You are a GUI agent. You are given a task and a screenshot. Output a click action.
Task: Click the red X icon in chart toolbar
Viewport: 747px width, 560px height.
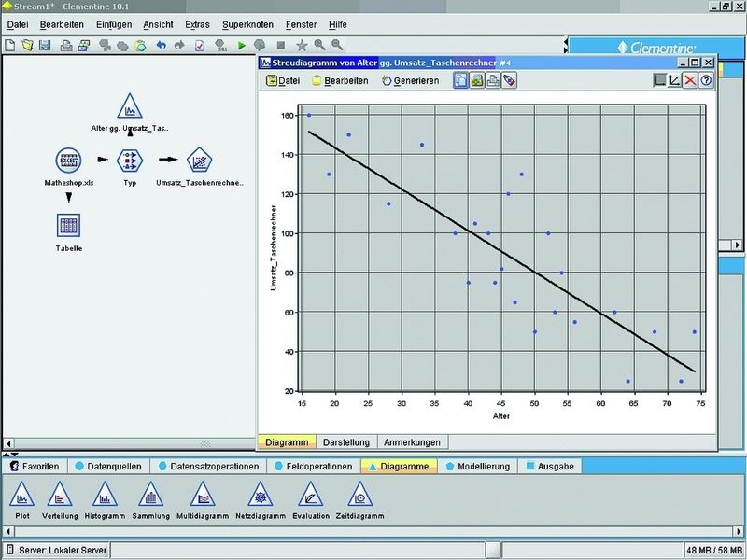(690, 80)
